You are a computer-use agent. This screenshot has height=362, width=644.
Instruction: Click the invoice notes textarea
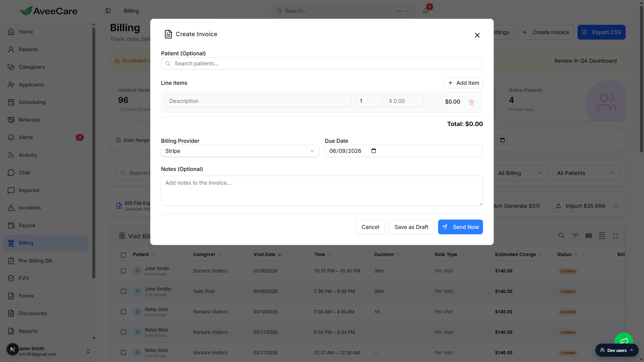click(322, 191)
